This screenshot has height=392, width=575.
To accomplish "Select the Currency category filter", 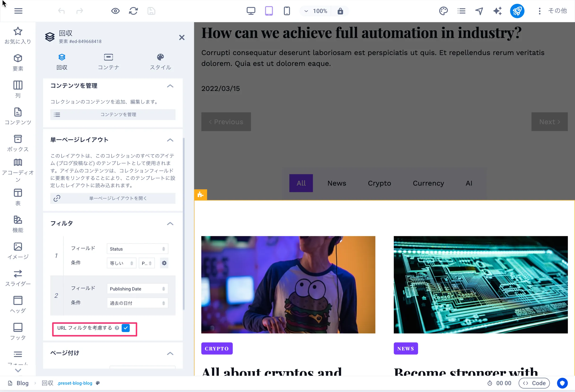I will [x=428, y=183].
